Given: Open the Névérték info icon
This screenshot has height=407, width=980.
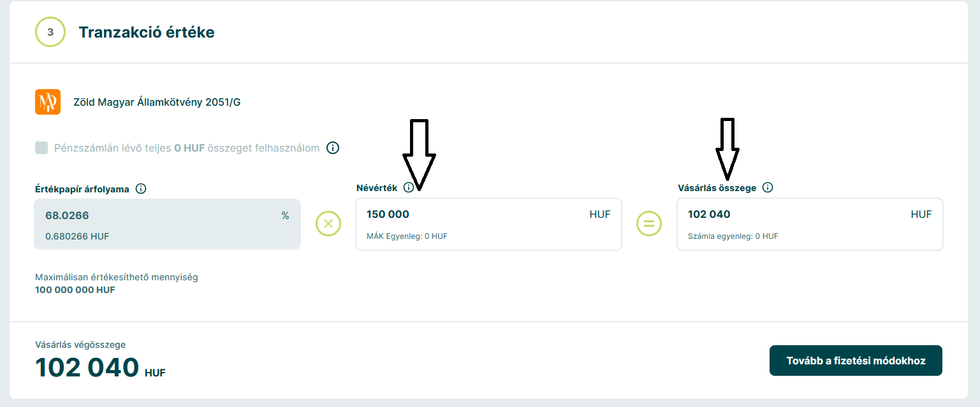Looking at the screenshot, I should [x=409, y=188].
